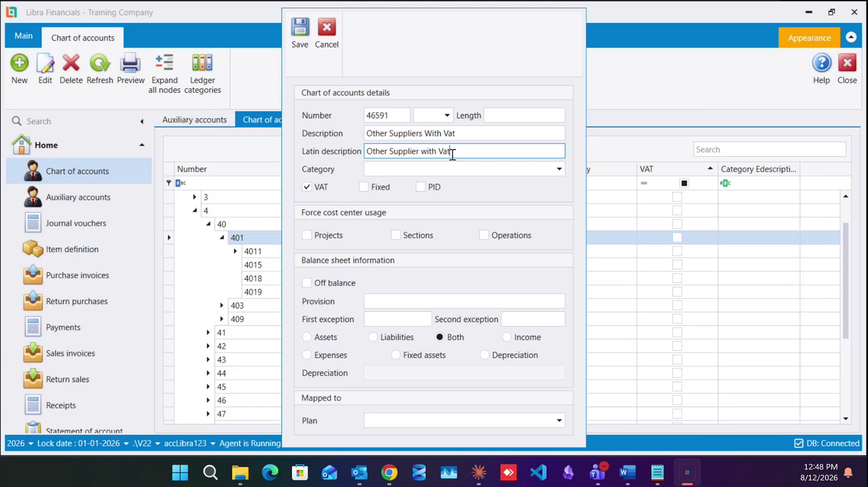The image size is (868, 487).
Task: Select the Assets radio button
Action: (307, 337)
